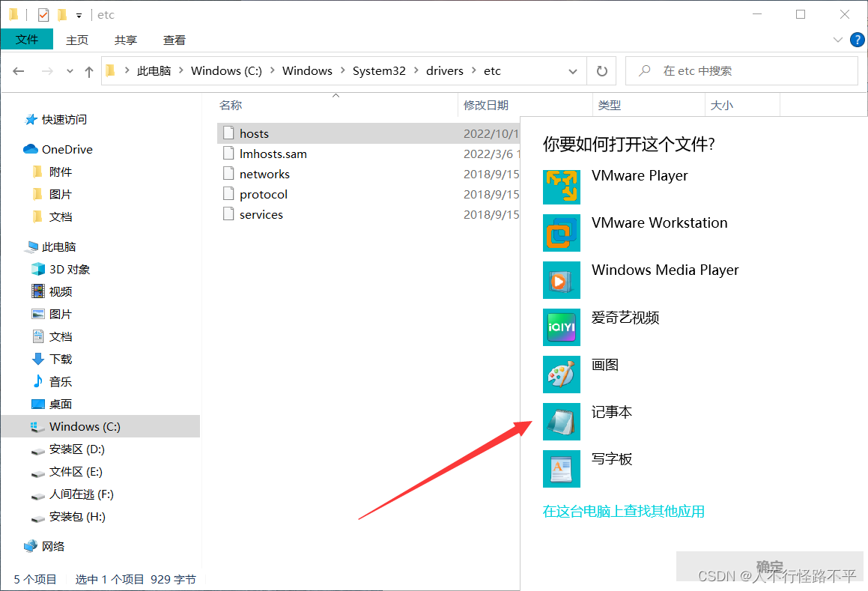
Task: Switch to the 查看 tab
Action: point(174,40)
